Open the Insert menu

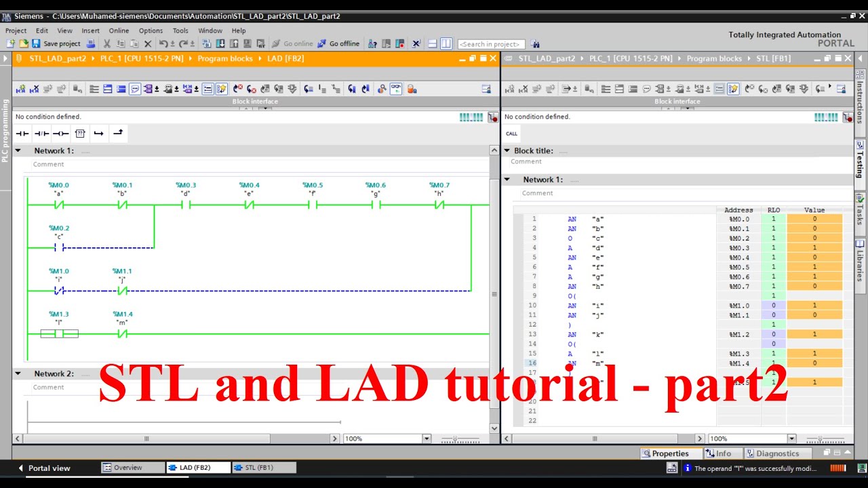pos(90,30)
